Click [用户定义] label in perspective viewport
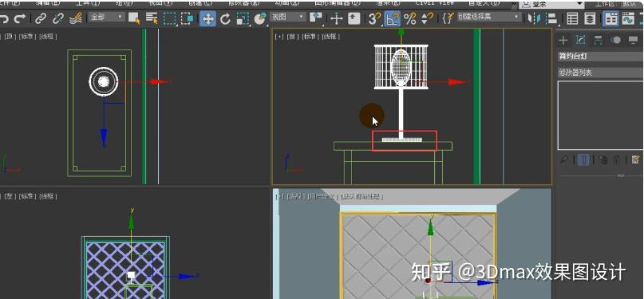This screenshot has height=299, width=644. pos(323,196)
